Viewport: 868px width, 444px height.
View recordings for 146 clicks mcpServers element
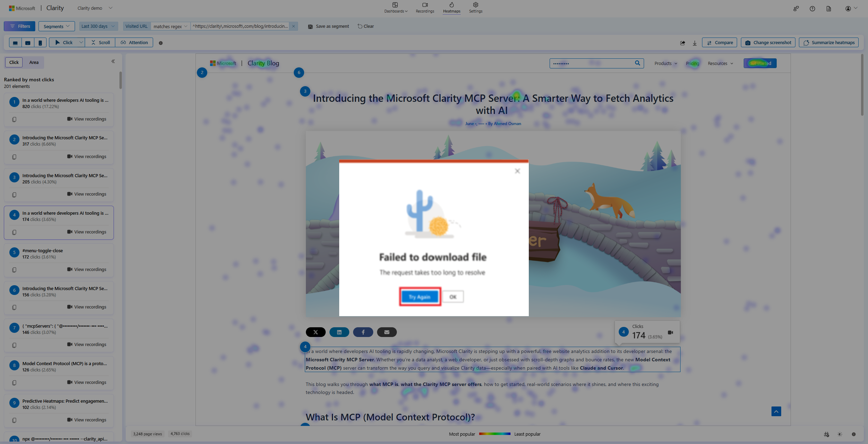(87, 345)
